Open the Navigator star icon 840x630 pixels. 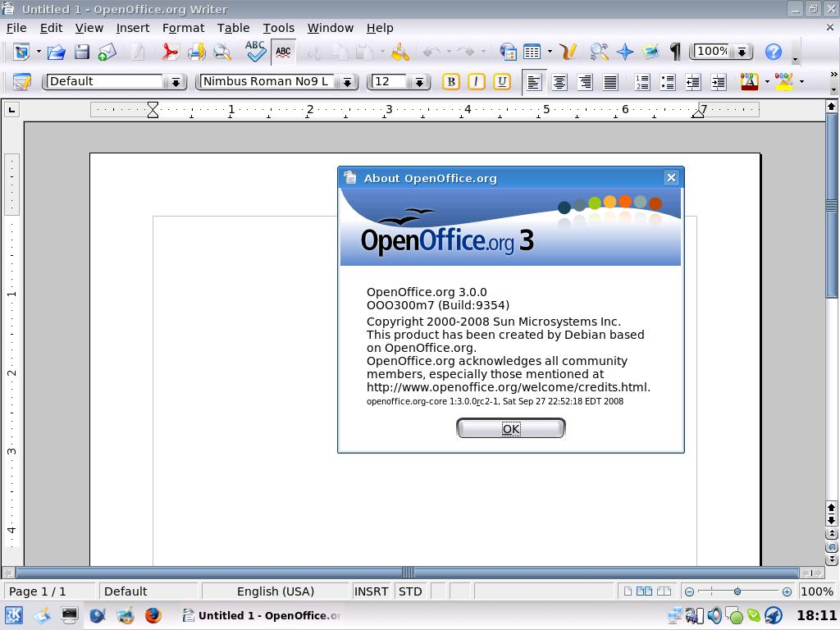[x=624, y=52]
